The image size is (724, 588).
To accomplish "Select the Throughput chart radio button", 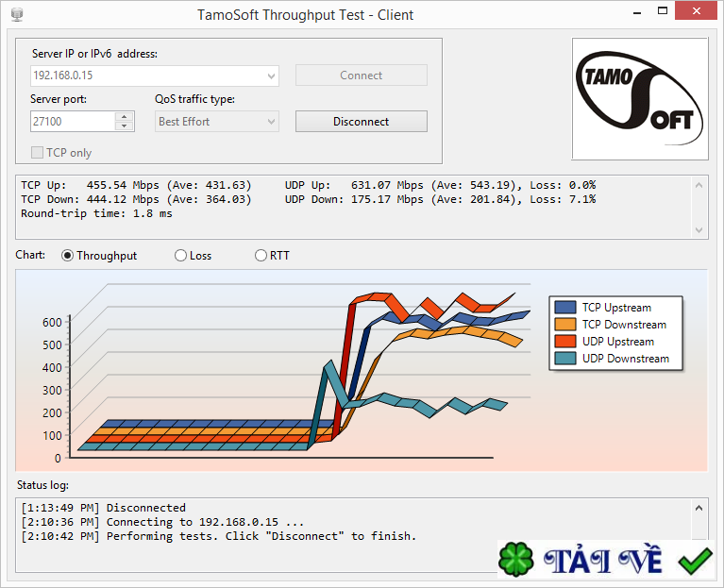I will point(67,256).
